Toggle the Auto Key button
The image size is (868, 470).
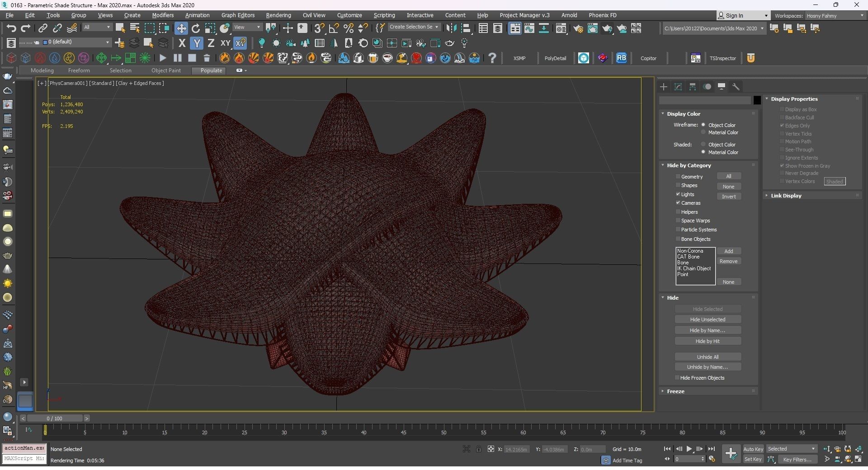[753, 449]
